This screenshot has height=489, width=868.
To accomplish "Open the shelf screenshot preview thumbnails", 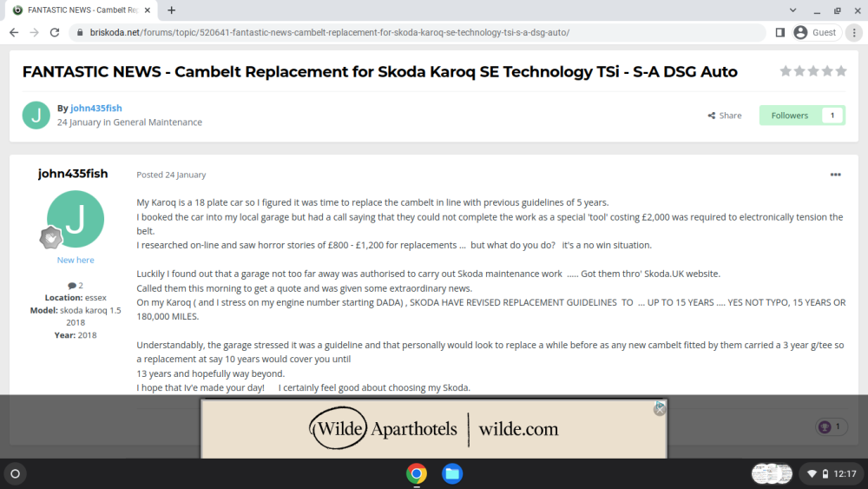I will tap(772, 473).
